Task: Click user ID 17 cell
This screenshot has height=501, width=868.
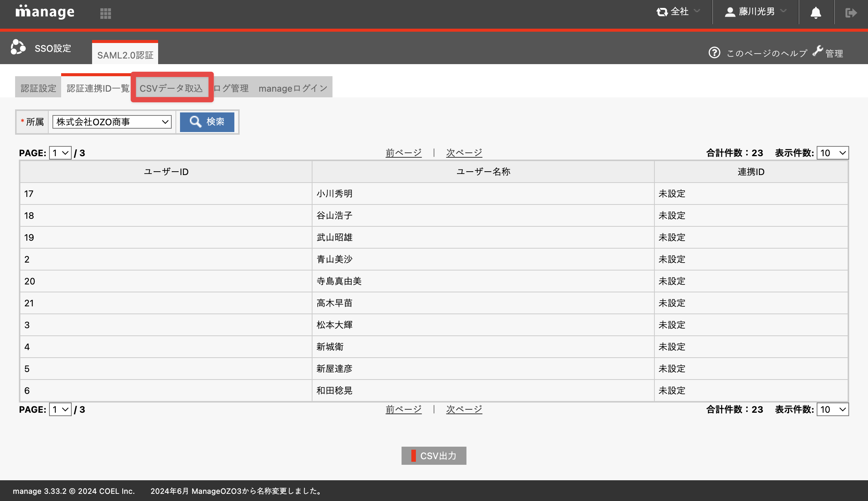Action: click(x=166, y=194)
